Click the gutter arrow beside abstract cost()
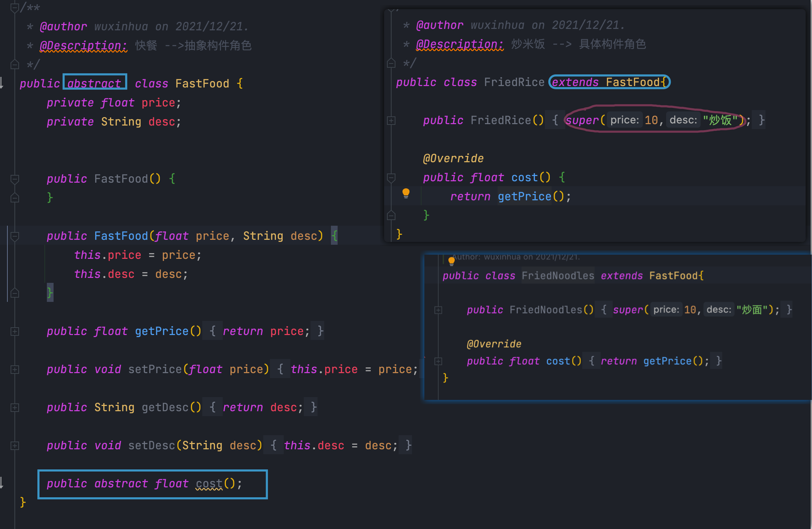Viewport: 812px width, 529px height. tap(2, 482)
